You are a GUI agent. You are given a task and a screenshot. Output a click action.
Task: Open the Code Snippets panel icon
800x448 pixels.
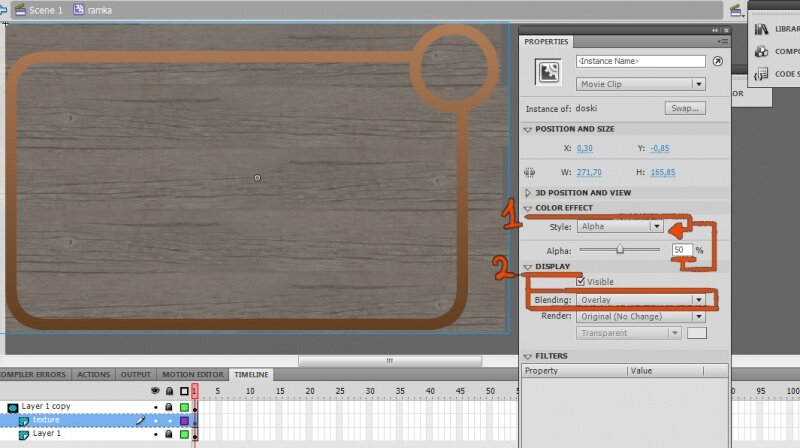coord(761,73)
